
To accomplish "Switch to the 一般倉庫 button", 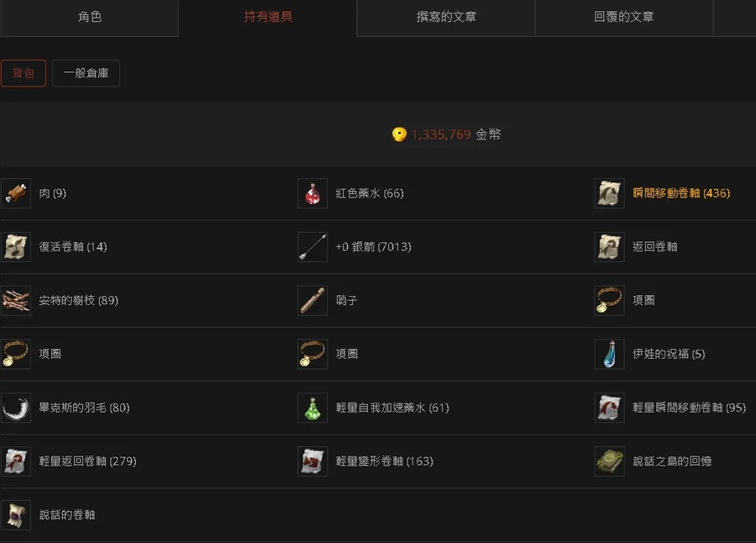I will 86,73.
